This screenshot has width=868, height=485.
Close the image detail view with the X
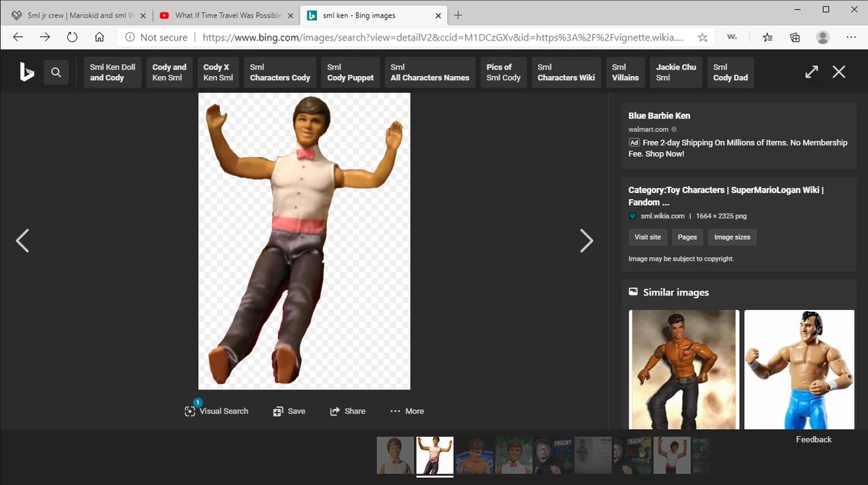click(x=838, y=72)
